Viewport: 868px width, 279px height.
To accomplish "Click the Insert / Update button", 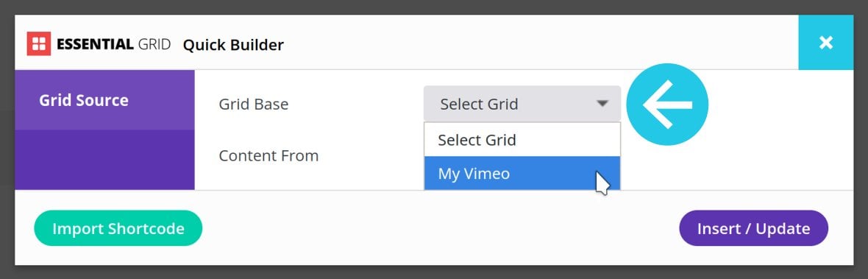I will [x=753, y=228].
